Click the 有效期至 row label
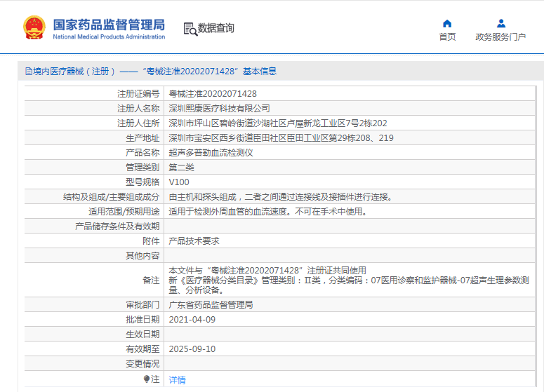This screenshot has height=392, width=544. coord(142,349)
